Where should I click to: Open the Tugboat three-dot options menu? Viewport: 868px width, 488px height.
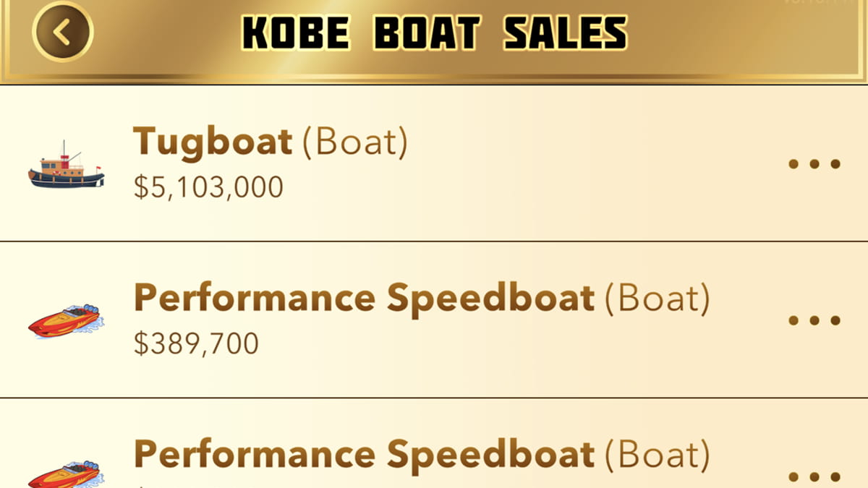click(814, 164)
